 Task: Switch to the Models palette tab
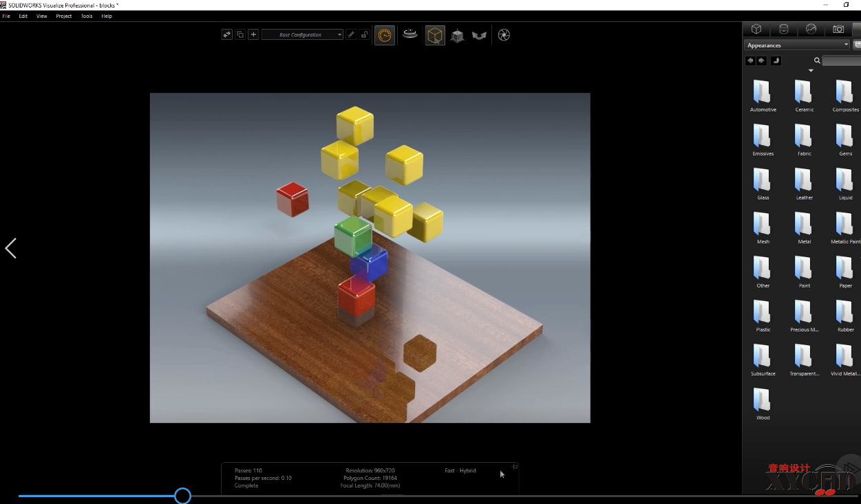pyautogui.click(x=756, y=29)
